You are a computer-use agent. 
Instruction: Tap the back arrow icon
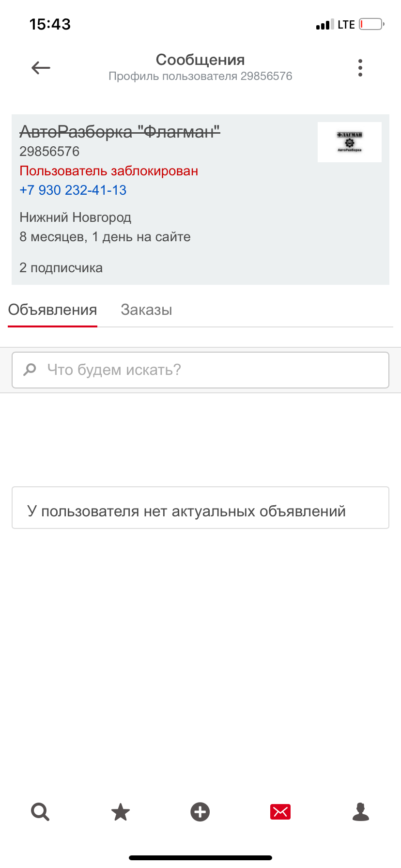click(41, 68)
